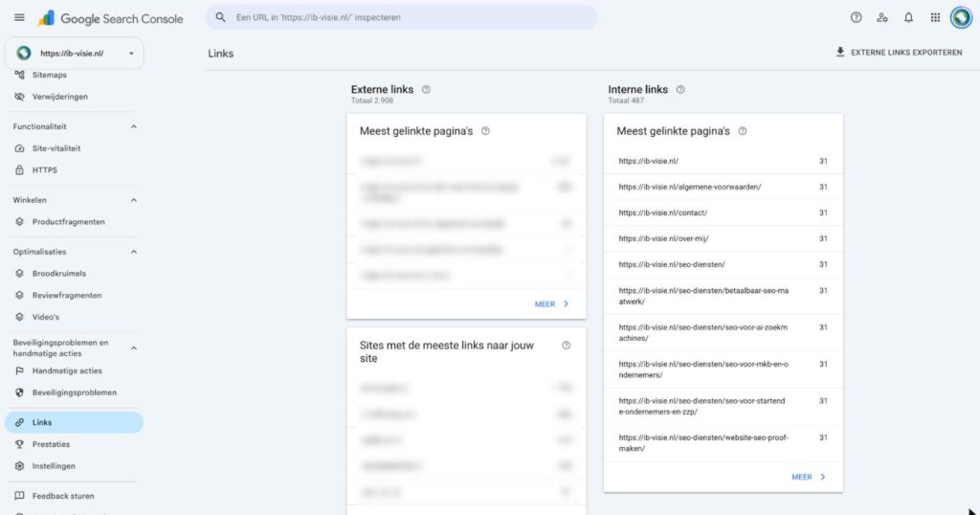Image resolution: width=980 pixels, height=515 pixels.
Task: Show help for Sites met de meeste links
Action: tap(567, 346)
